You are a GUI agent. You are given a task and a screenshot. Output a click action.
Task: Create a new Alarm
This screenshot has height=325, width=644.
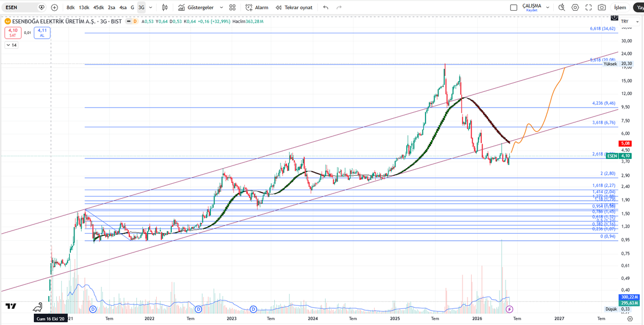(257, 8)
